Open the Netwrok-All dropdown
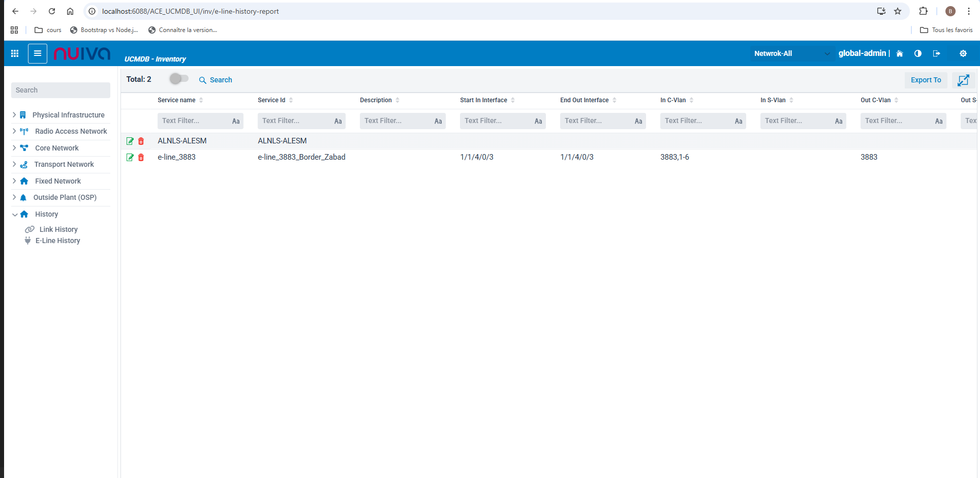 click(791, 53)
